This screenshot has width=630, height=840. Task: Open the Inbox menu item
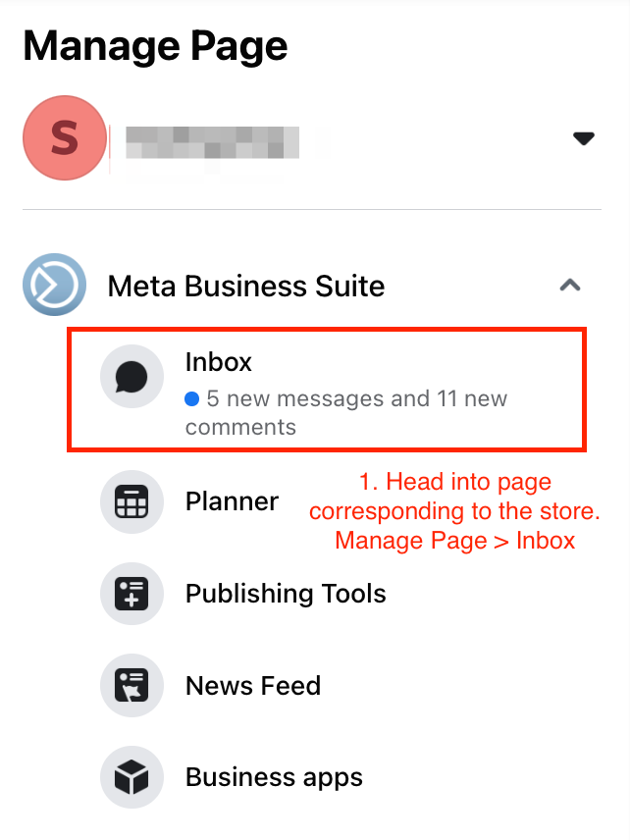327,390
